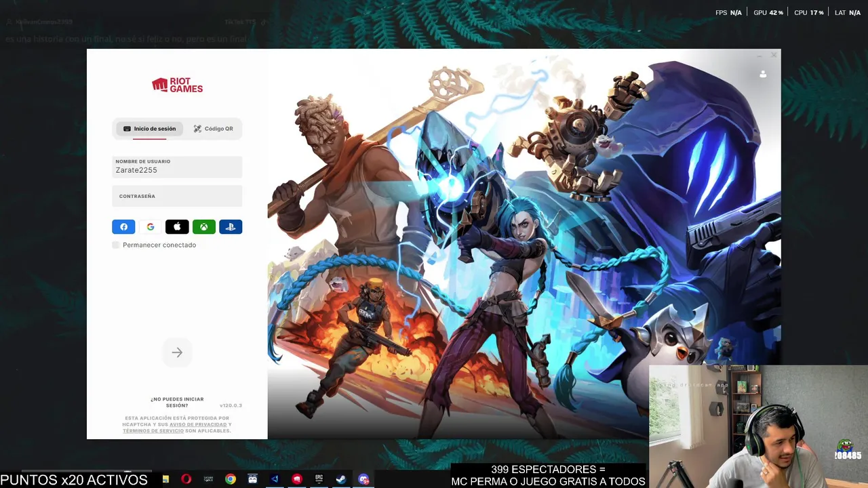The height and width of the screenshot is (488, 868).
Task: Open the Aviso de privacidad link
Action: coord(198,424)
